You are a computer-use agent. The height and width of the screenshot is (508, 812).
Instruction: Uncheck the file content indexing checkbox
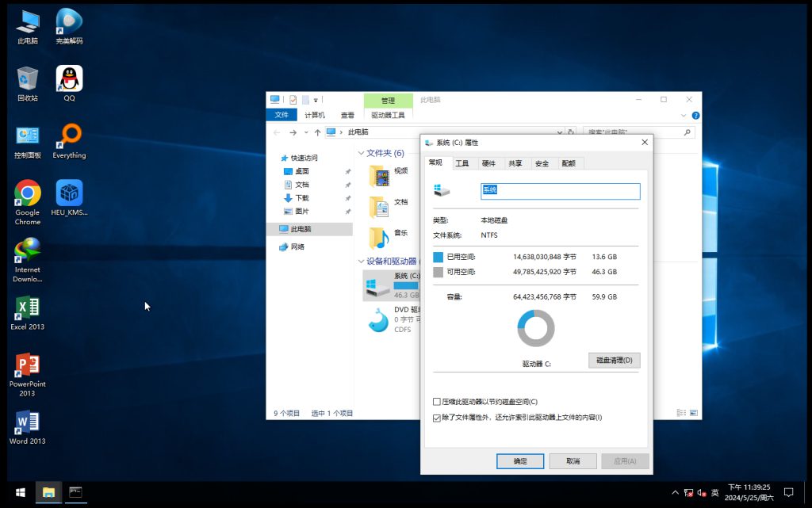click(437, 418)
